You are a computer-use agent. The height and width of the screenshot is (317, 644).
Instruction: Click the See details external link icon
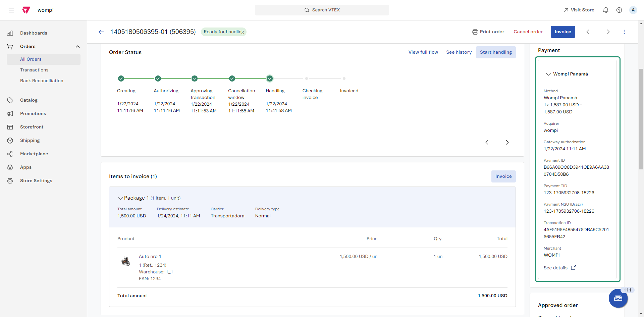point(574,267)
